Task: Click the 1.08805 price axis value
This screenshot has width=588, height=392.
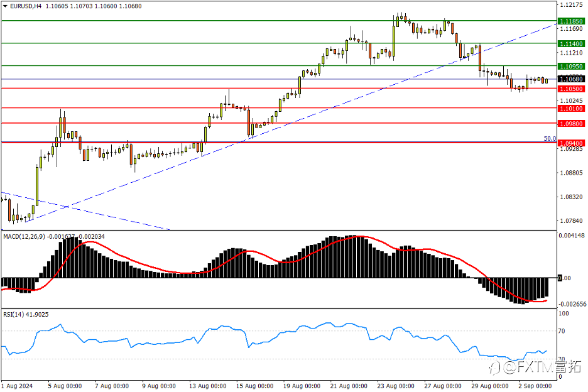Action: tap(571, 173)
